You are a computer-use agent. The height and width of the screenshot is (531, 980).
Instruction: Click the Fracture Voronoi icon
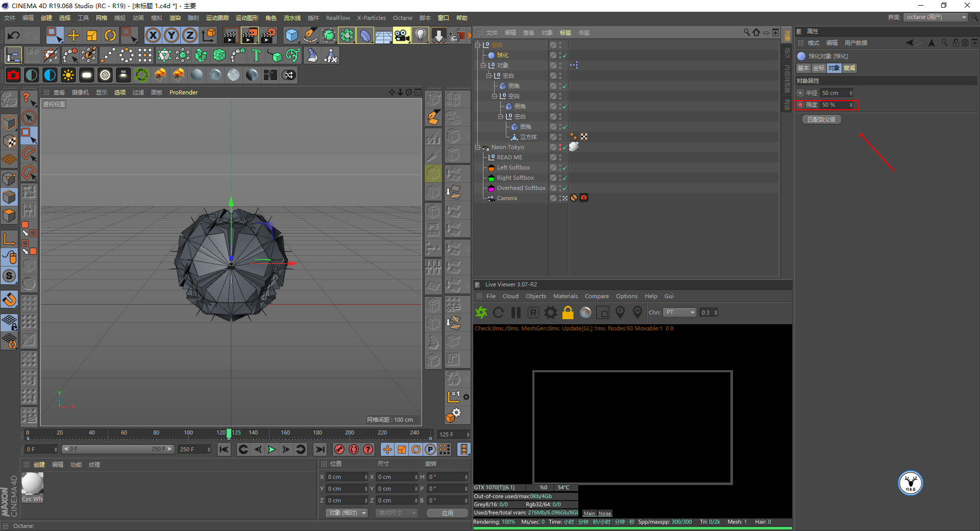(219, 55)
